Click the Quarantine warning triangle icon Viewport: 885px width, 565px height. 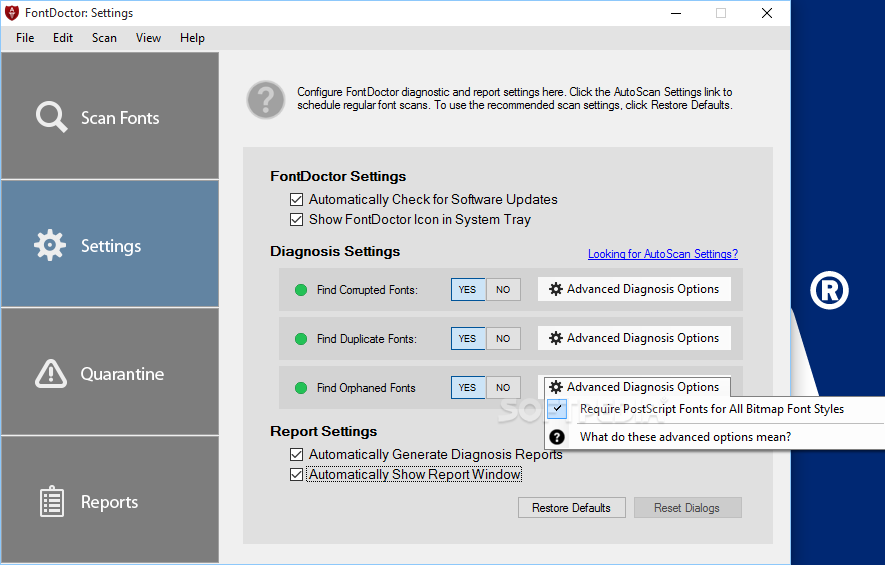tap(51, 374)
